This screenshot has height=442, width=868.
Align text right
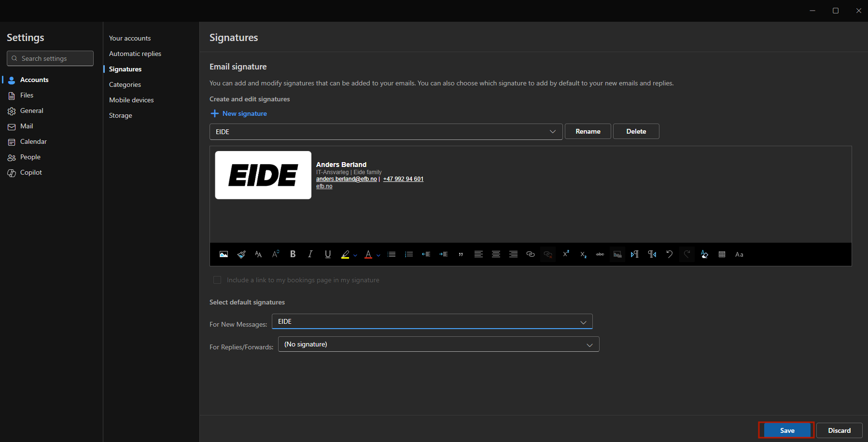pos(513,254)
